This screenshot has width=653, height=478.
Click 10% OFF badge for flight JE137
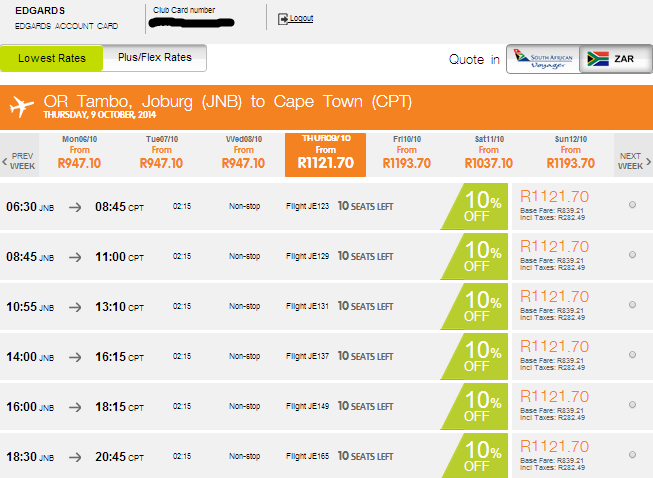coord(478,356)
